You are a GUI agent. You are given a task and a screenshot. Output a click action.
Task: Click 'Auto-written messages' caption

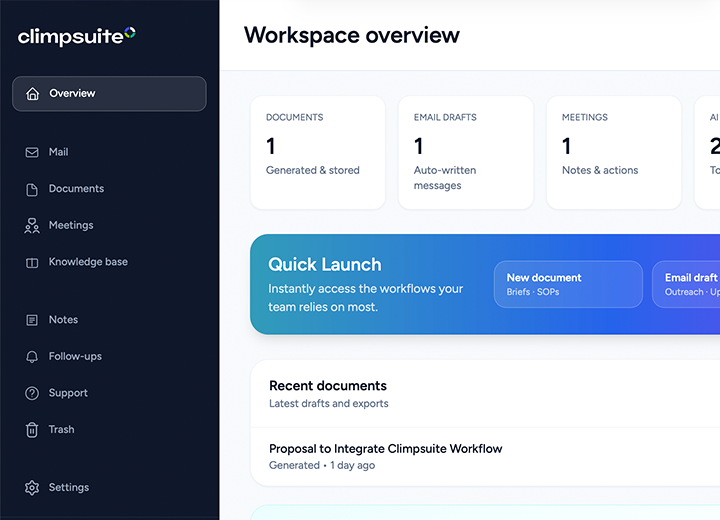[445, 178]
